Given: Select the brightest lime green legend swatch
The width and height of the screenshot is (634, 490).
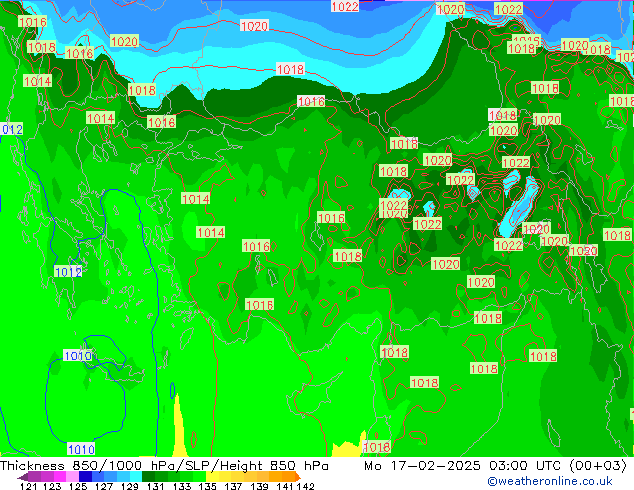Looking at the screenshot, I should 200,477.
